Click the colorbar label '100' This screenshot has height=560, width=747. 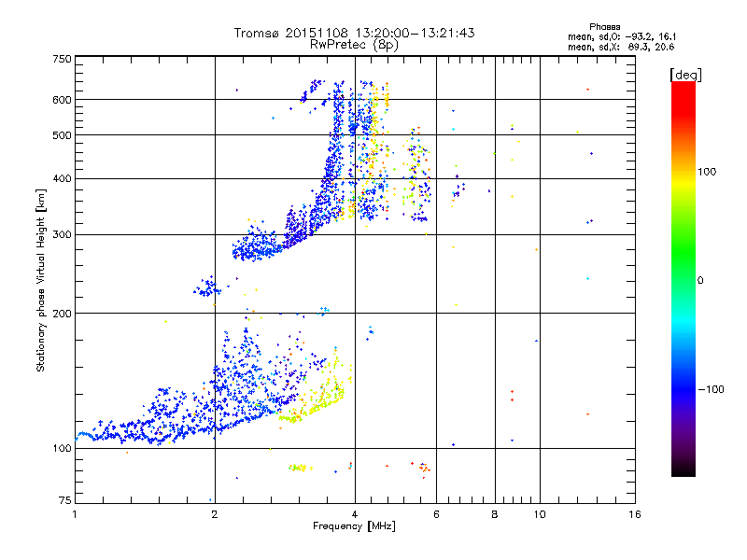click(707, 172)
